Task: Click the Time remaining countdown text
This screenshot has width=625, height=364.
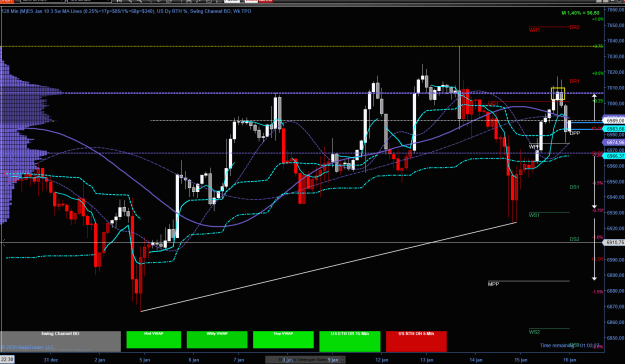Action: [570, 345]
